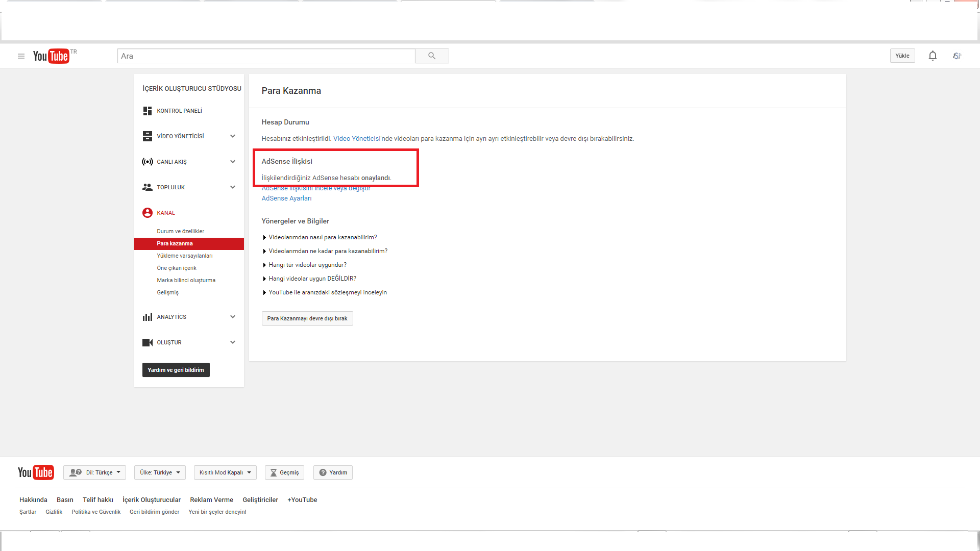
Task: Open Kontrol Paneli in sidebar
Action: 179,111
